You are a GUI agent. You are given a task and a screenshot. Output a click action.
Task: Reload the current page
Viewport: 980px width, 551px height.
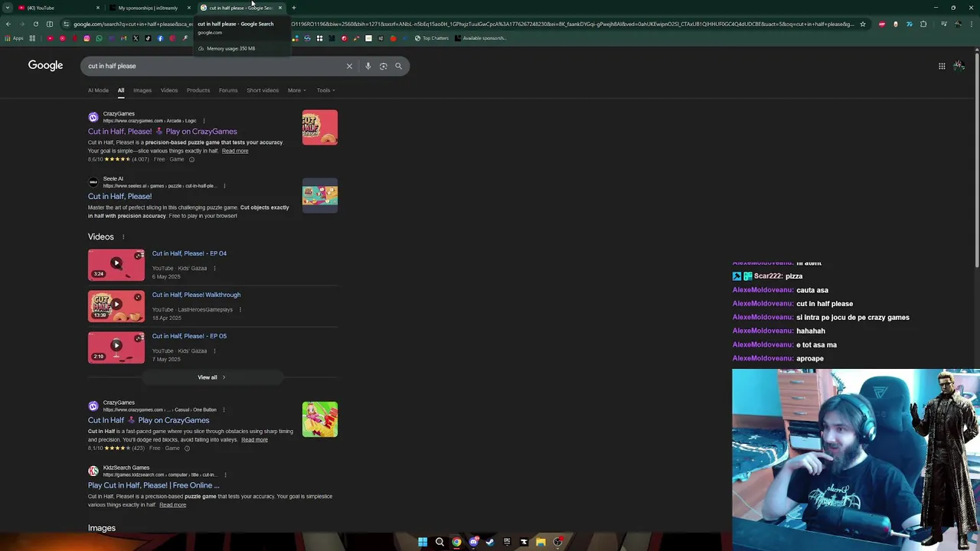point(35,24)
